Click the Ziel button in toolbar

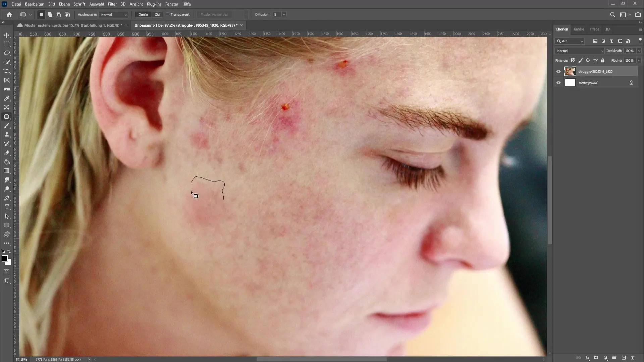click(157, 14)
